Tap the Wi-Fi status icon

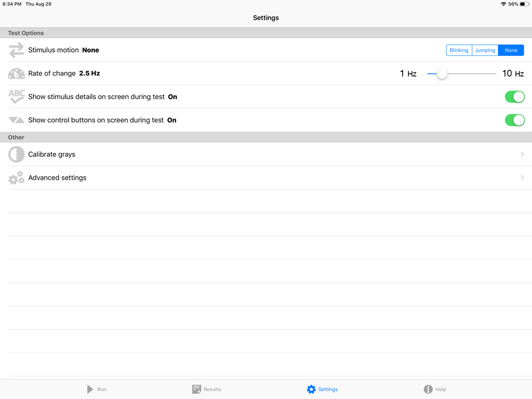503,4
